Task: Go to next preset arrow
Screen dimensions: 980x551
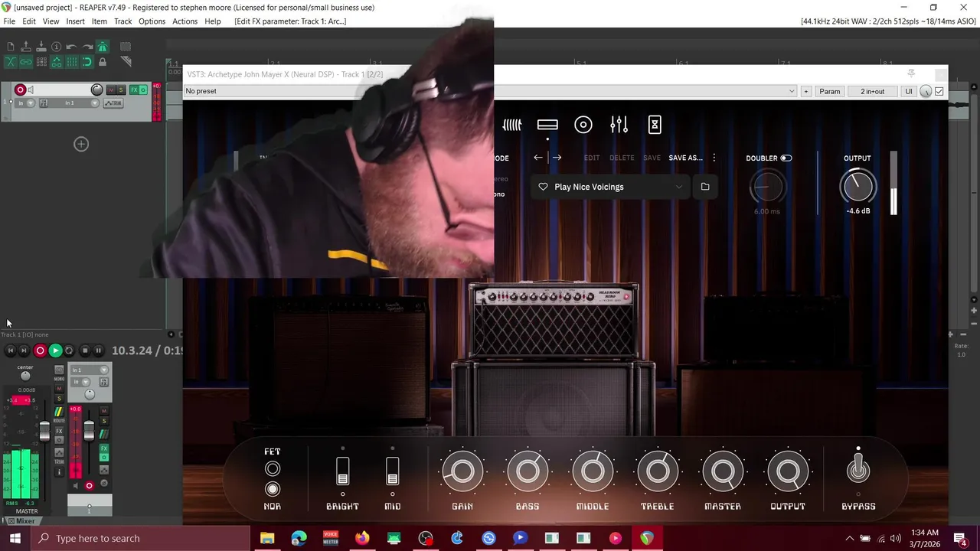Action: click(557, 158)
